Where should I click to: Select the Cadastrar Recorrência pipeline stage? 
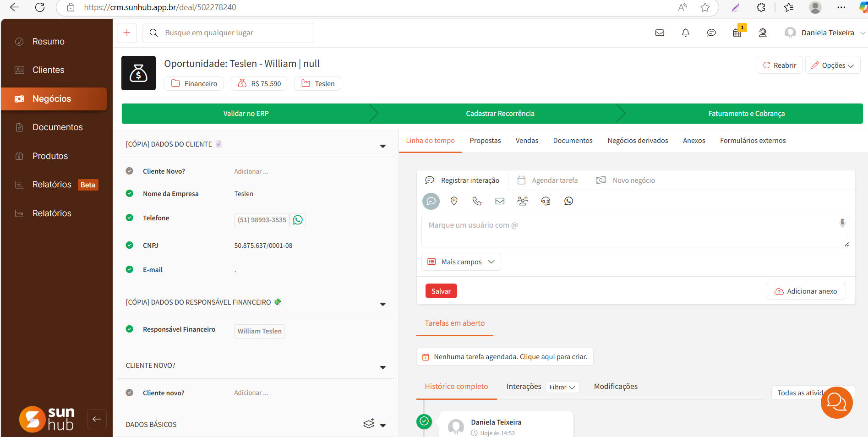click(500, 114)
